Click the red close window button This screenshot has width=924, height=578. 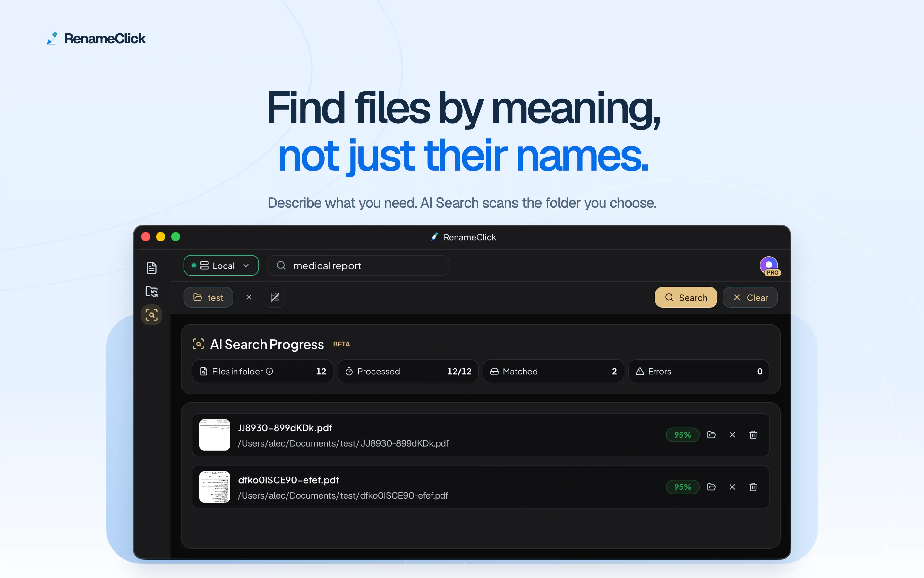pyautogui.click(x=145, y=237)
